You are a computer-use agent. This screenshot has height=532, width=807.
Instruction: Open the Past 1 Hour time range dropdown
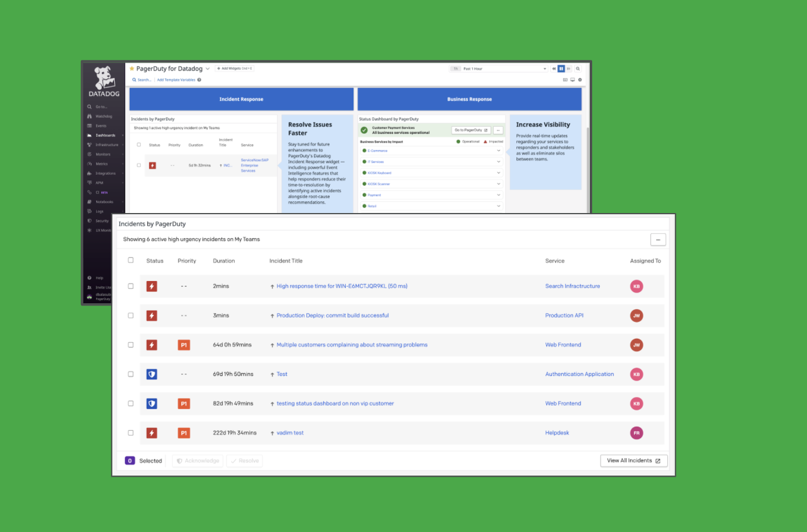point(504,69)
